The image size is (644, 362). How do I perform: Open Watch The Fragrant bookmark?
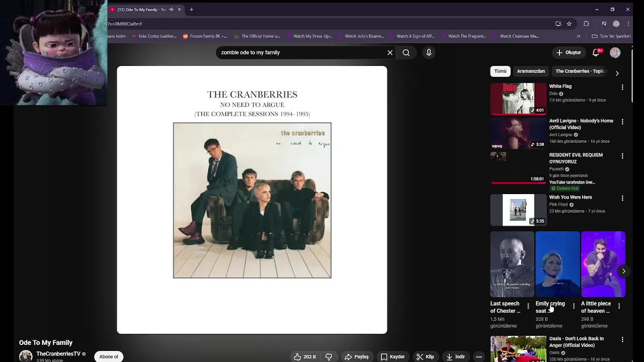(x=464, y=36)
